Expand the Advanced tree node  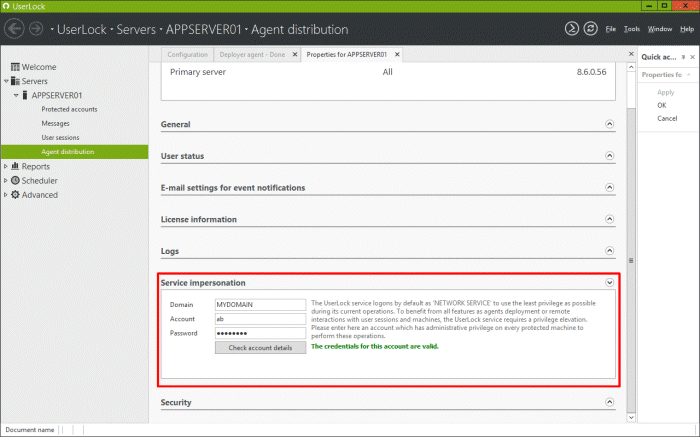(6, 195)
